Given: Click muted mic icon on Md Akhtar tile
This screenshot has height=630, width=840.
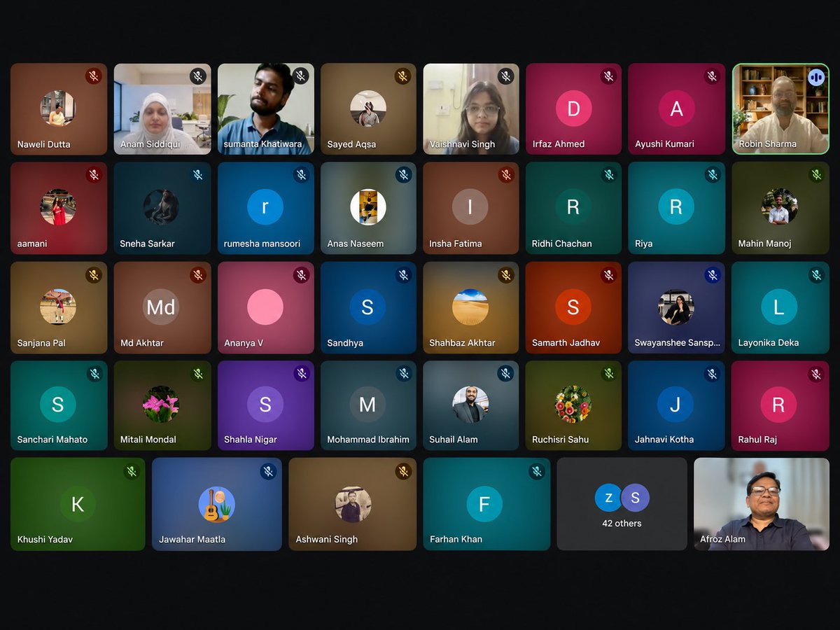Looking at the screenshot, I should pyautogui.click(x=198, y=274).
